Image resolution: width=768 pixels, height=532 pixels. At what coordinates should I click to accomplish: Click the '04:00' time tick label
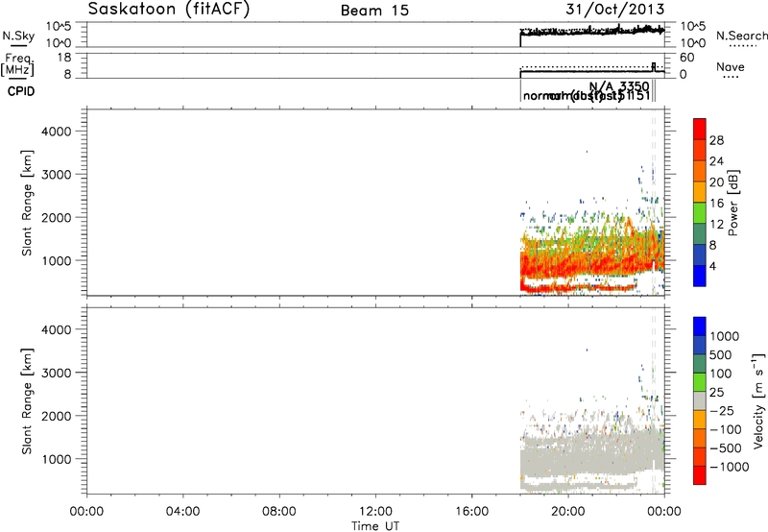pyautogui.click(x=182, y=512)
